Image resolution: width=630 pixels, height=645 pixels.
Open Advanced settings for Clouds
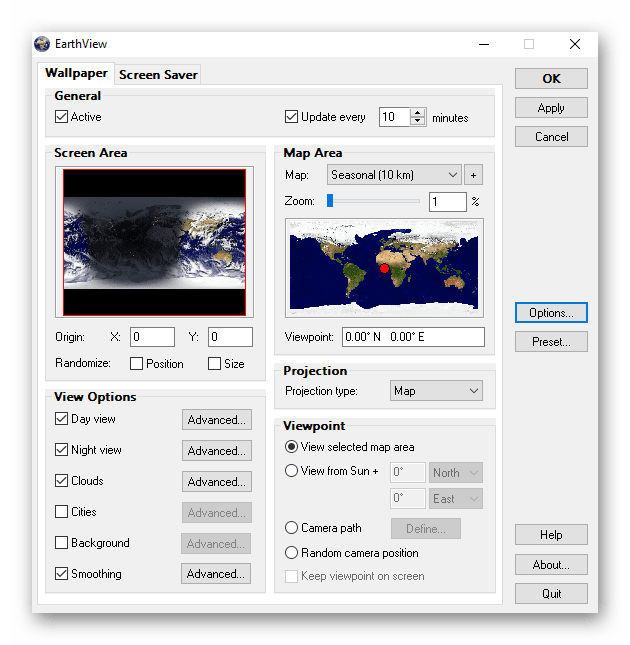[x=217, y=482]
